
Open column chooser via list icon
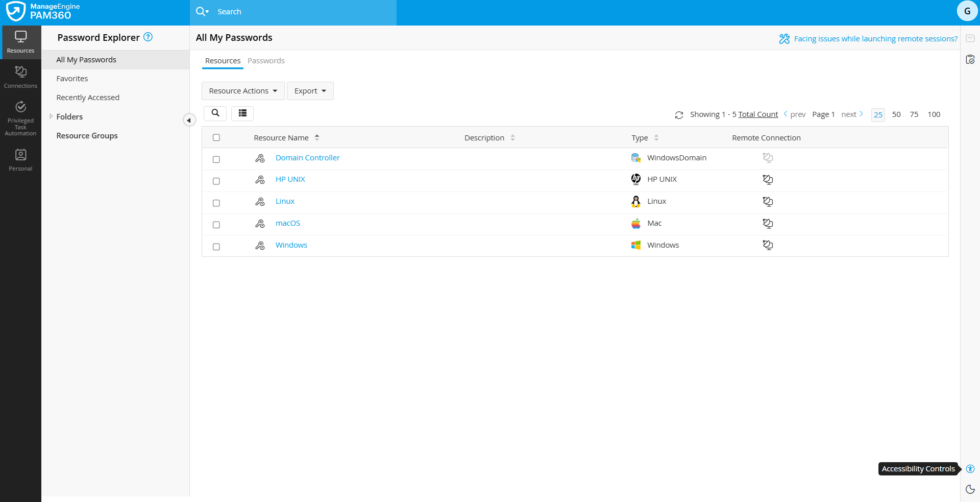point(242,113)
